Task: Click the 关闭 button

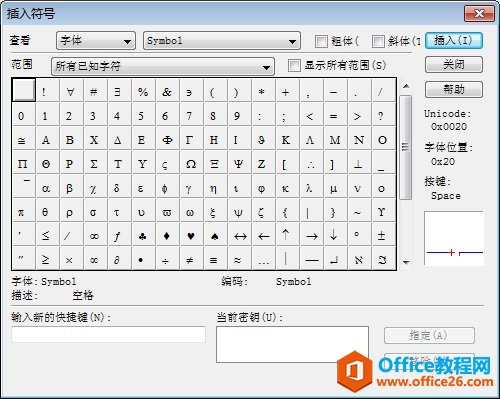Action: click(454, 64)
